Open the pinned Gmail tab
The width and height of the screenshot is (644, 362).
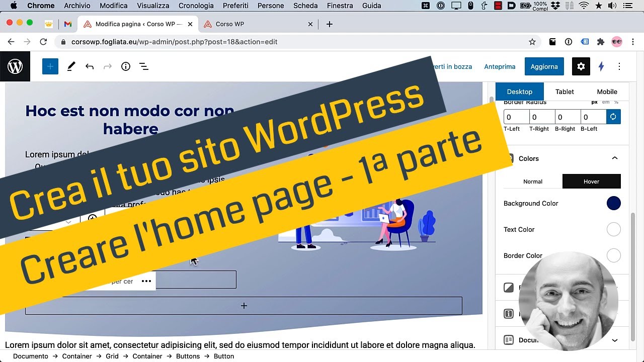(67, 24)
